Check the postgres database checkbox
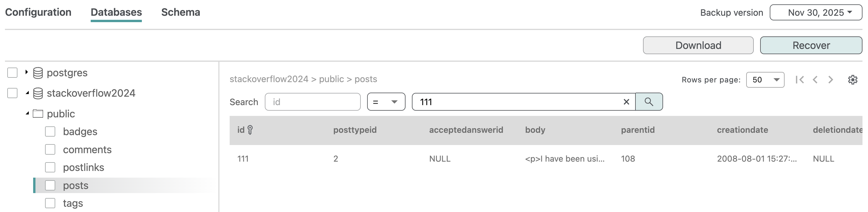Image resolution: width=868 pixels, height=212 pixels. pos(12,73)
